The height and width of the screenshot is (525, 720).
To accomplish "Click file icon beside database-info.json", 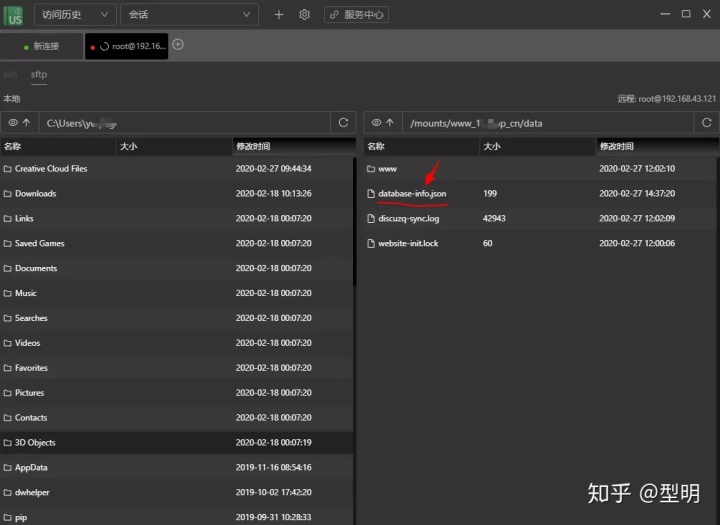I will pyautogui.click(x=371, y=193).
